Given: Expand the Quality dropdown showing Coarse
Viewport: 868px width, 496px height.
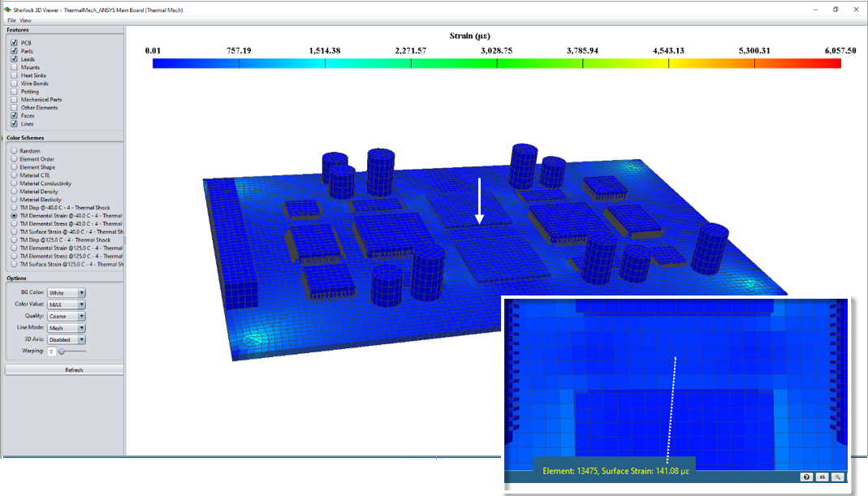Looking at the screenshot, I should coord(67,316).
